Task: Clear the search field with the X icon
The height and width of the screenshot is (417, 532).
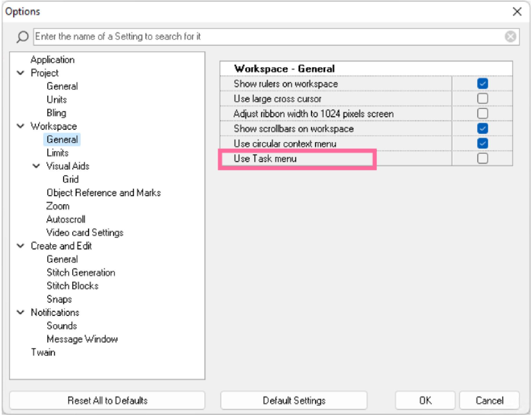Action: pos(510,37)
